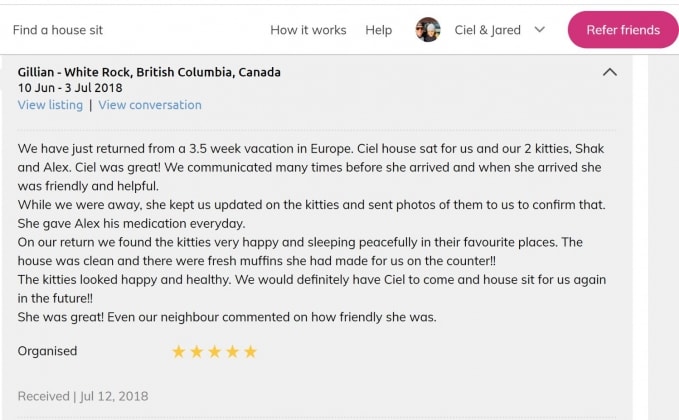Click the Ciel & Jared profile avatar
The height and width of the screenshot is (420, 679).
click(428, 30)
